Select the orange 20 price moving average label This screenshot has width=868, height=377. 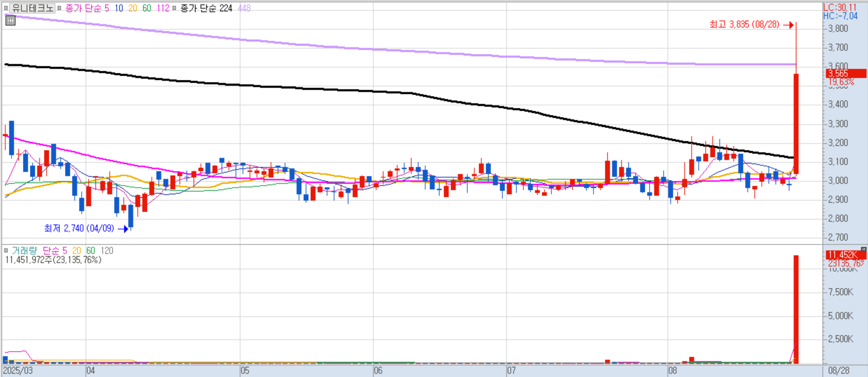tap(133, 8)
